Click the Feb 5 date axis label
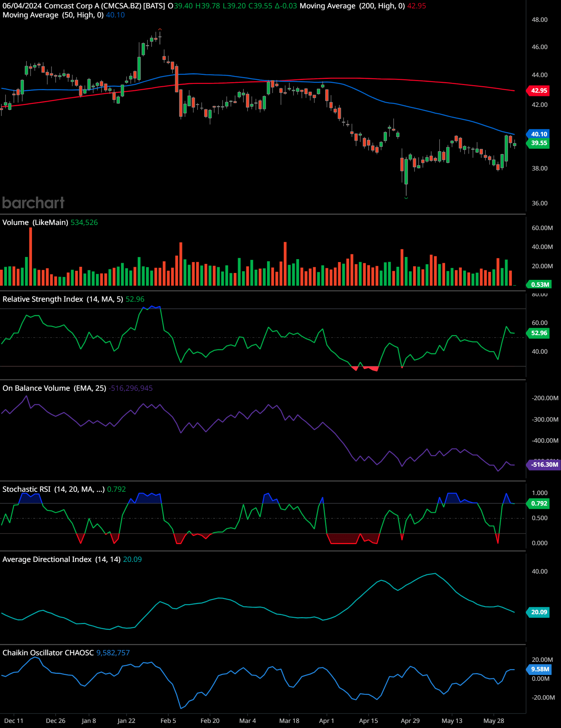561x728 pixels. (x=168, y=721)
